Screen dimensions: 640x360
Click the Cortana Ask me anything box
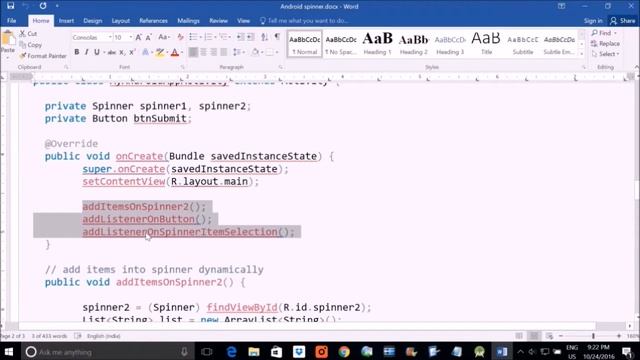(106, 351)
